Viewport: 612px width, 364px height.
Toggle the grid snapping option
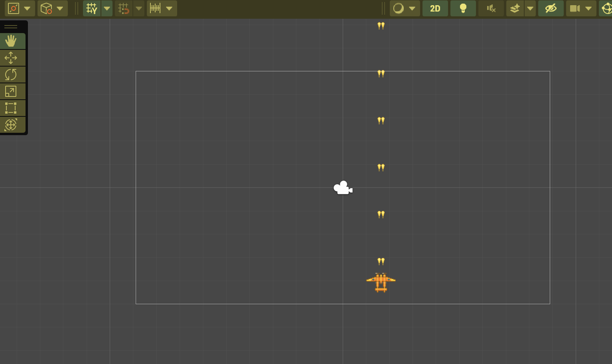pyautogui.click(x=92, y=8)
